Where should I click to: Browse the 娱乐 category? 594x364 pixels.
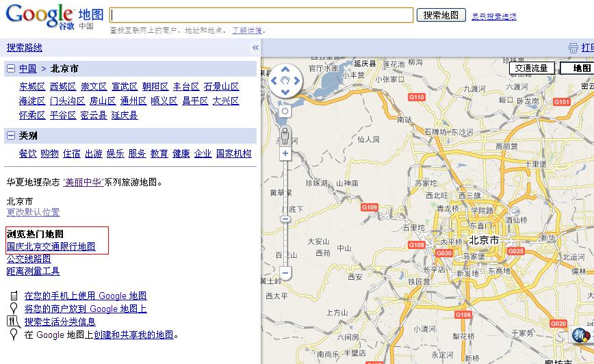(116, 153)
